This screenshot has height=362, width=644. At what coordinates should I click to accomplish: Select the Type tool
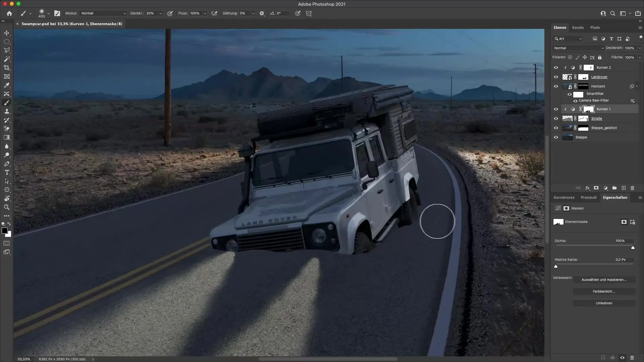[7, 172]
